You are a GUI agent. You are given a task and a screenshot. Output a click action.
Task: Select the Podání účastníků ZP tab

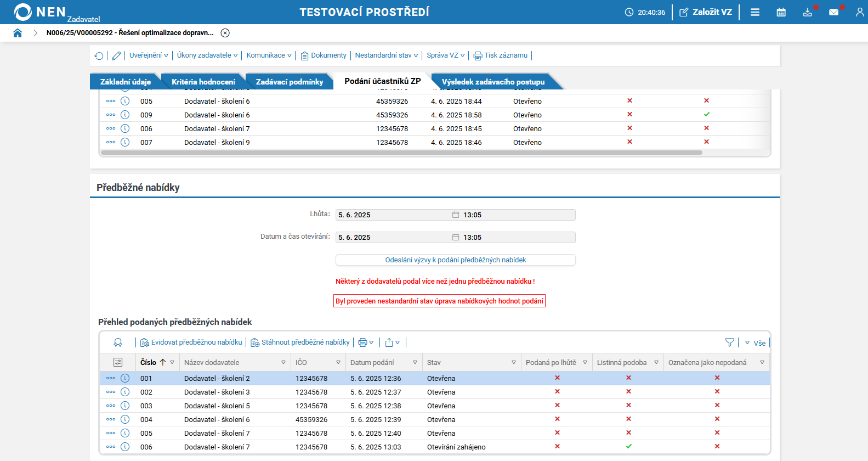click(382, 81)
